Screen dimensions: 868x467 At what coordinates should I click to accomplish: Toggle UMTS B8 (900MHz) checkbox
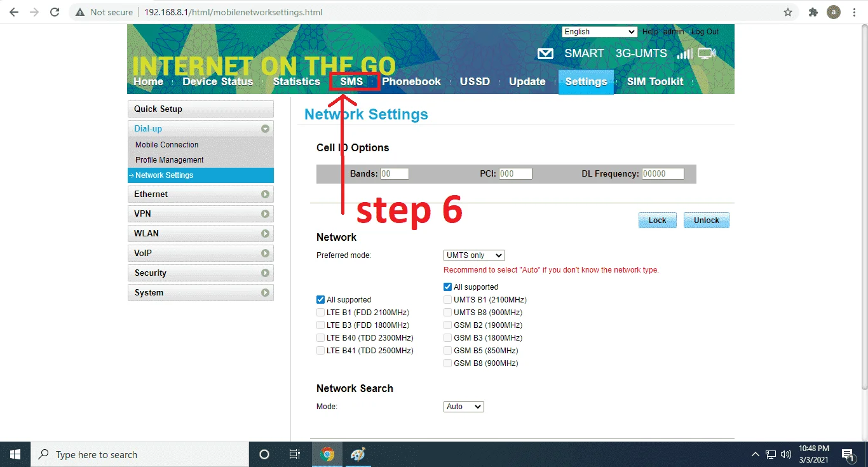(x=448, y=313)
